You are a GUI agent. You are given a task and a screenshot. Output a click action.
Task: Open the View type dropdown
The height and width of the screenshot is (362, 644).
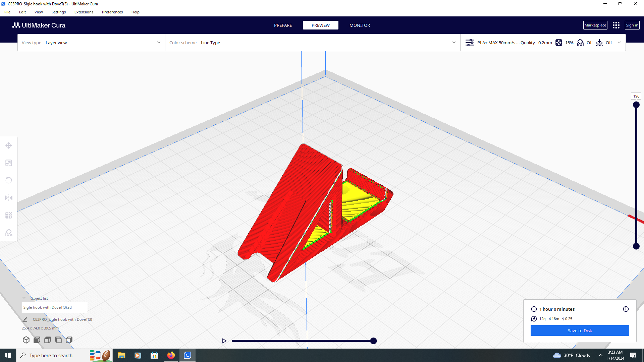pos(91,43)
